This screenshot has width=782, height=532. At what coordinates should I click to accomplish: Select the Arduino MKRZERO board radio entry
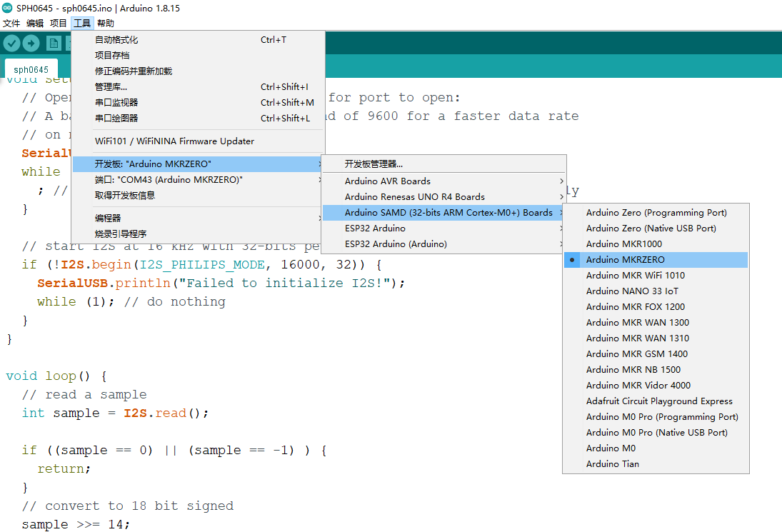point(656,260)
